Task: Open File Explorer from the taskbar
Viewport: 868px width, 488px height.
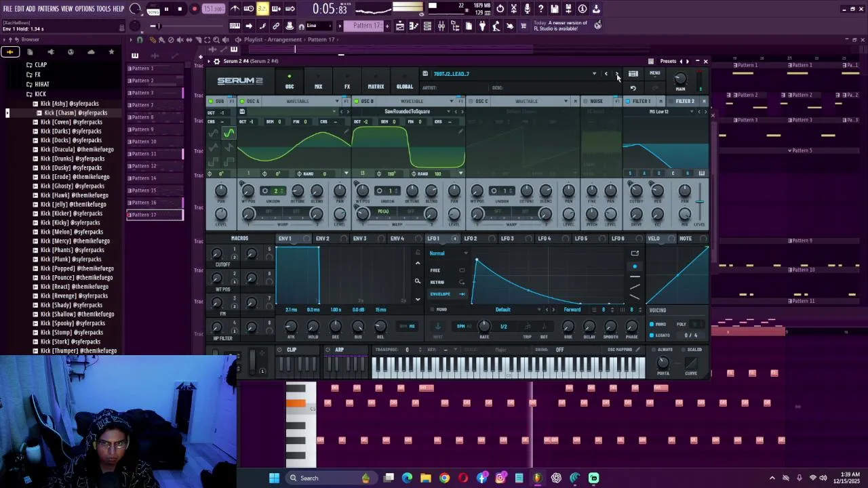Action: (426, 478)
